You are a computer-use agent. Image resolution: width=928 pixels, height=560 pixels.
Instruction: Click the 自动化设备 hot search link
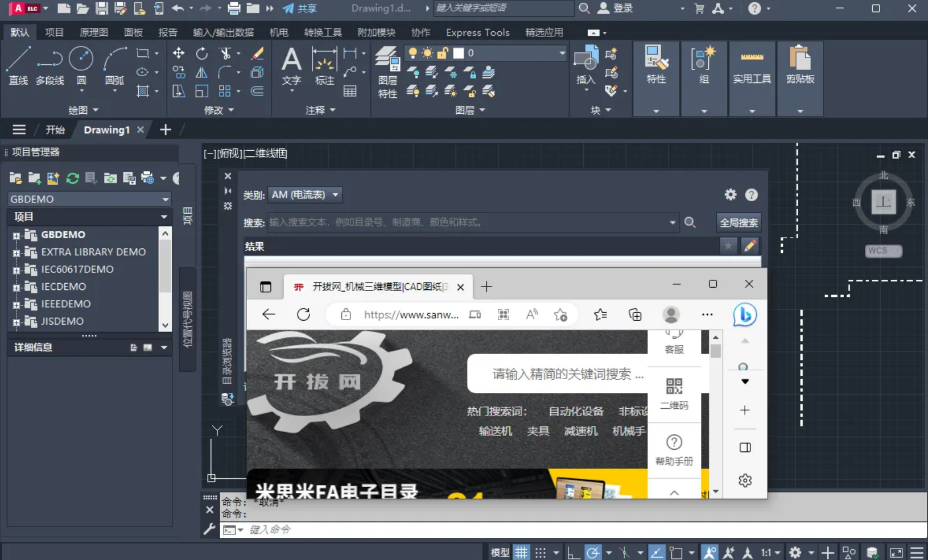pos(576,411)
